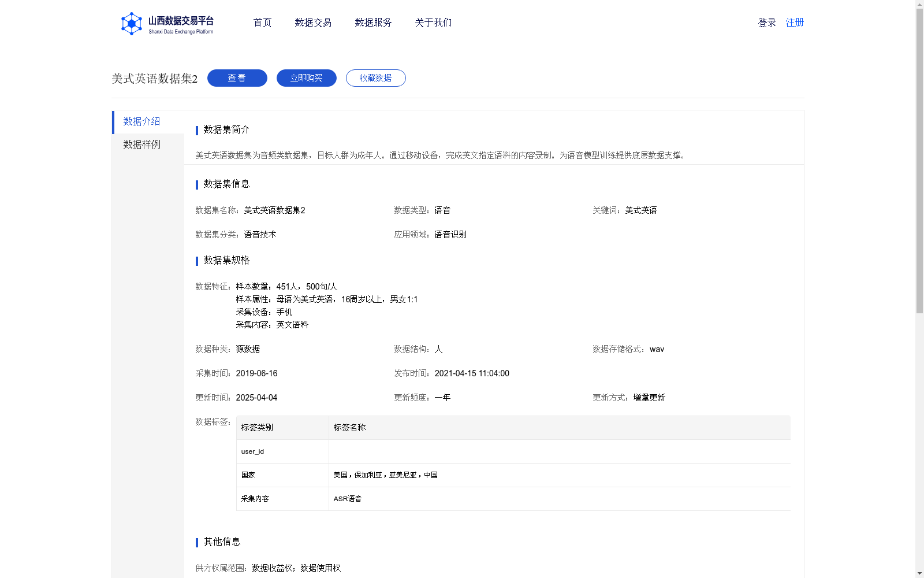
Task: Click the user_id table cell
Action: (x=282, y=451)
